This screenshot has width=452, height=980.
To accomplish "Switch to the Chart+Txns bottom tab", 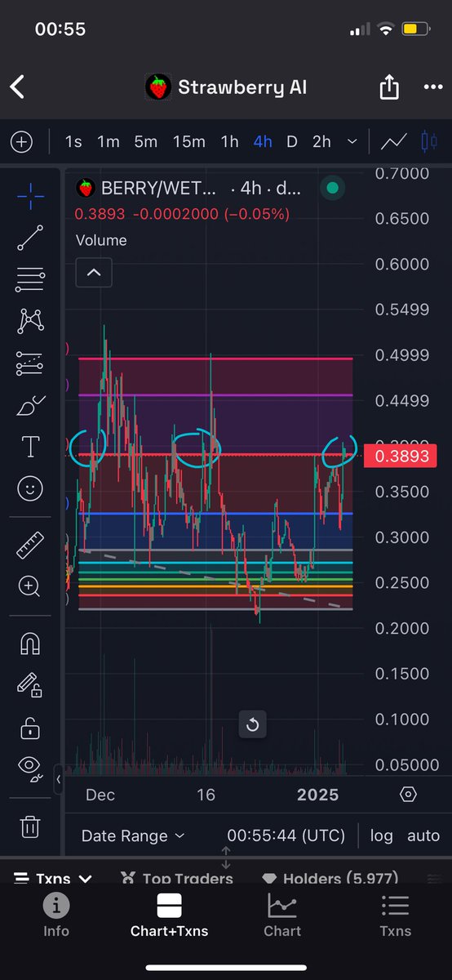I will click(x=169, y=915).
